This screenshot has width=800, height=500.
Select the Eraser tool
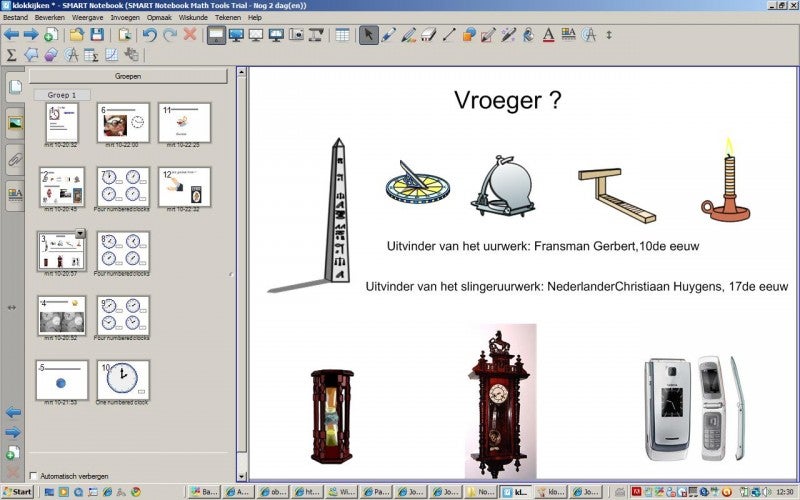(x=428, y=35)
